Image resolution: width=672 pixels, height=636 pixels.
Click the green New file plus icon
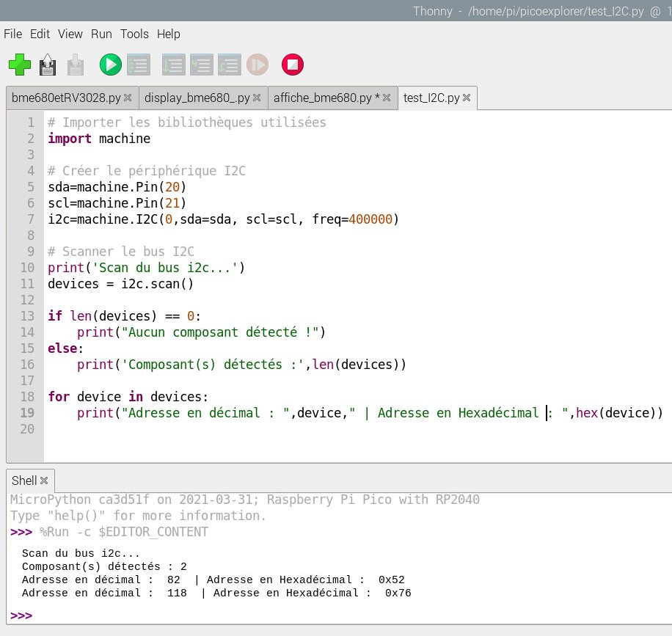[20, 65]
